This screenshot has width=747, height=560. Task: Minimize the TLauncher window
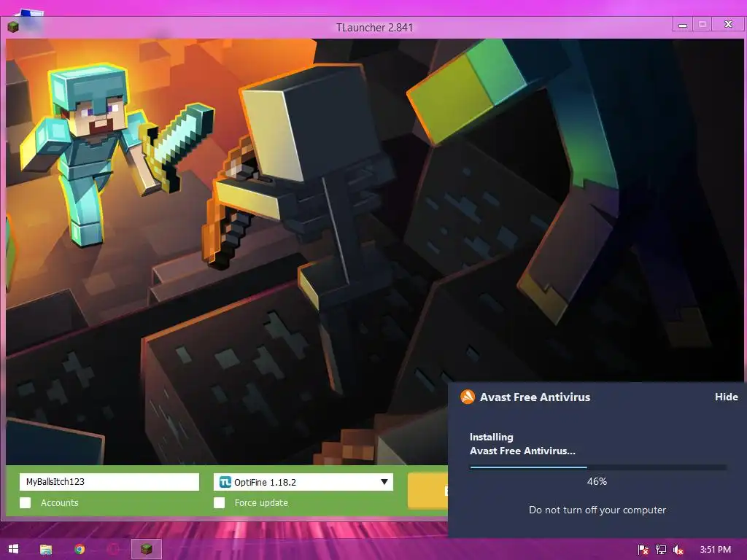(683, 24)
